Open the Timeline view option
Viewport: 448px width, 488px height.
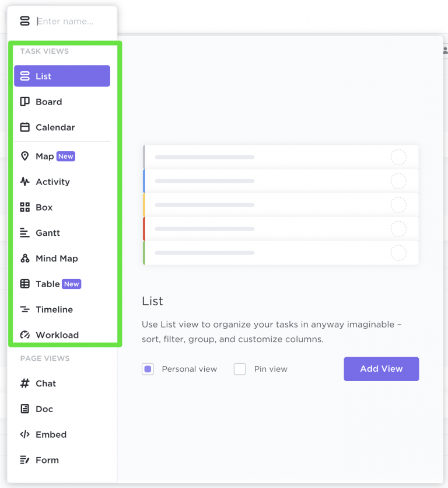click(52, 309)
